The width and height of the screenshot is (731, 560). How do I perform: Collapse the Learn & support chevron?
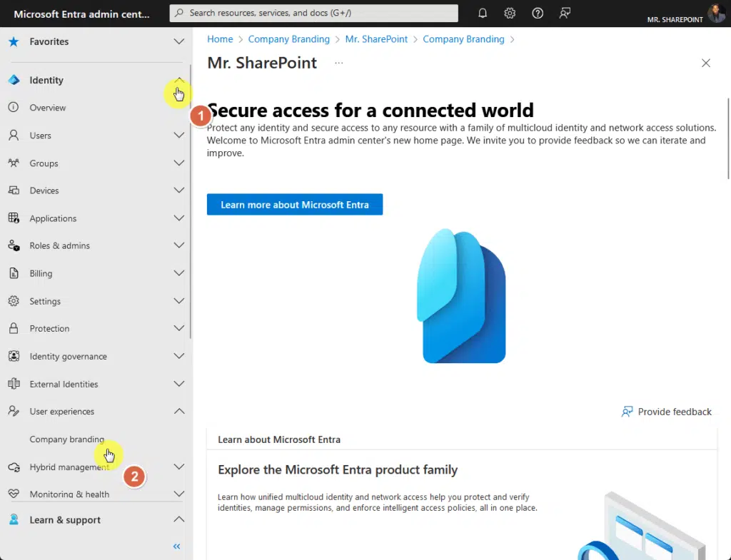[179, 519]
